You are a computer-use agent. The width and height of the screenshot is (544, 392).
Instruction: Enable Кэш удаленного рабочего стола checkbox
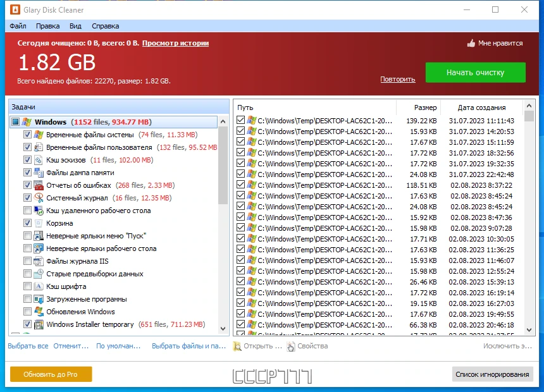coord(27,211)
